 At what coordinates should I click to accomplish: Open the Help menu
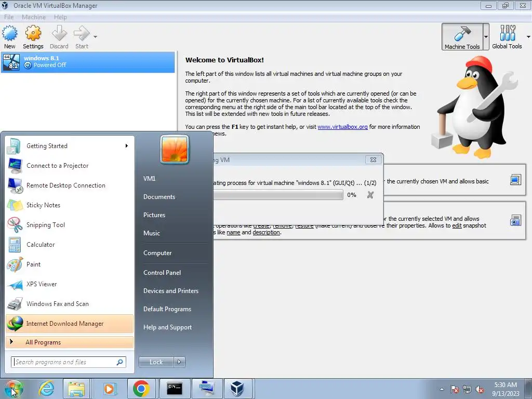pos(60,17)
